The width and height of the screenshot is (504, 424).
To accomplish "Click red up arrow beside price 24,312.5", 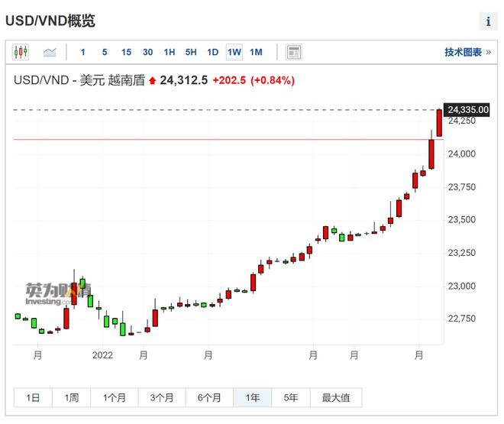I will pyautogui.click(x=153, y=80).
